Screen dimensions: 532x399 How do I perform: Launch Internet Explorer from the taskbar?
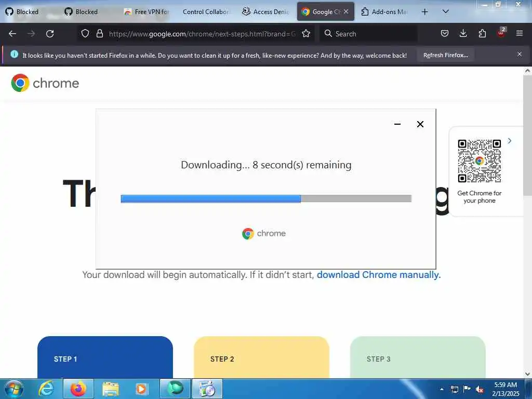coord(46,389)
